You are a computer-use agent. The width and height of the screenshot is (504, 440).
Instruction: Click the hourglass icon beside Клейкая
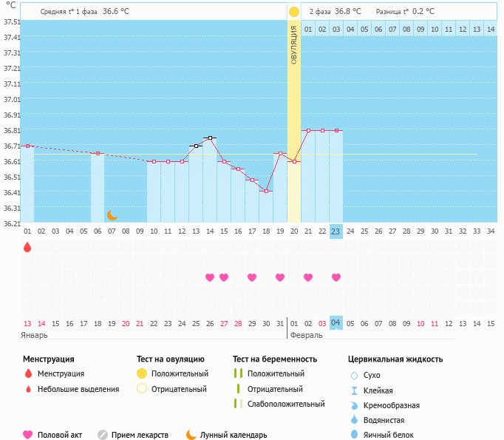[354, 390]
